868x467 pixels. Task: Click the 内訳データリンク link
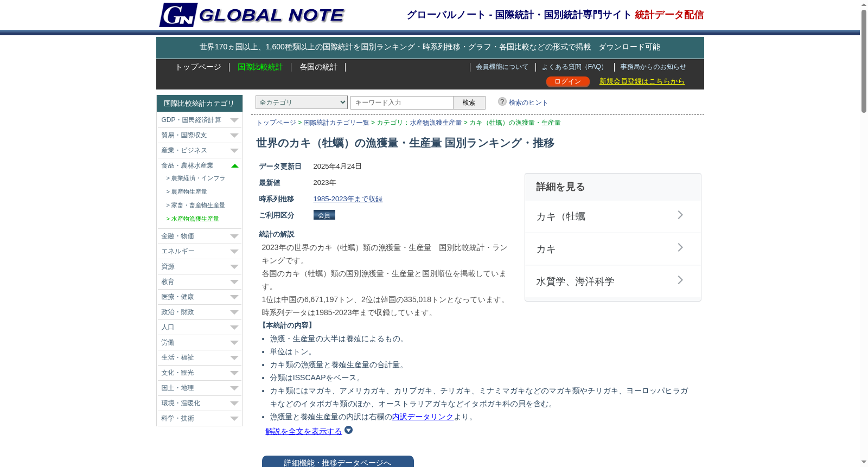point(423,417)
